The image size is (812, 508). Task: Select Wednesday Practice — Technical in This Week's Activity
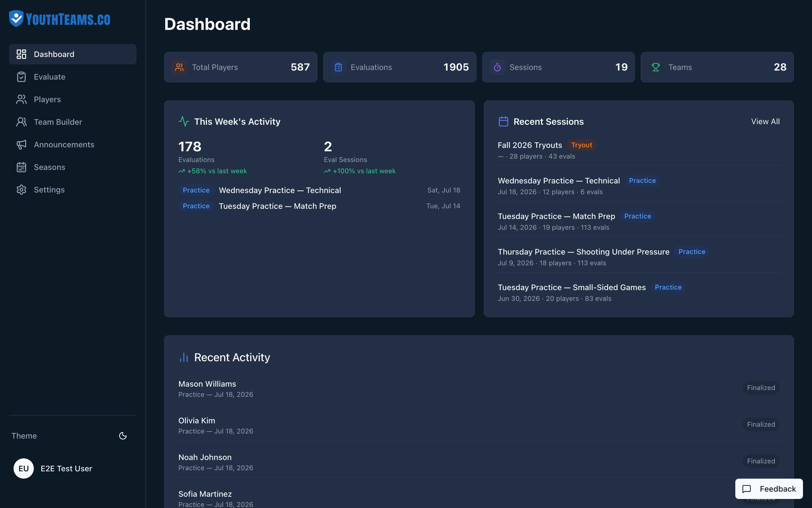click(319, 190)
